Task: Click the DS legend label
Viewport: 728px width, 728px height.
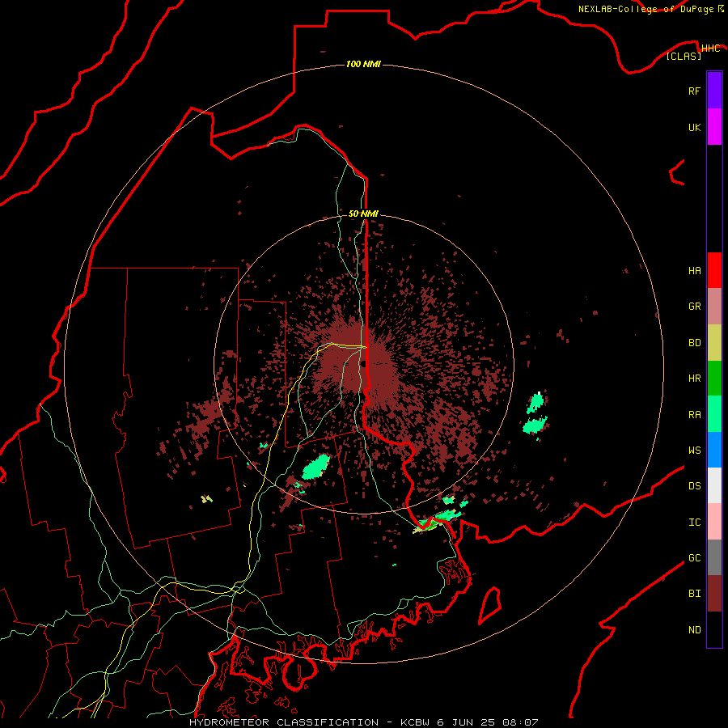Action: pyautogui.click(x=694, y=486)
